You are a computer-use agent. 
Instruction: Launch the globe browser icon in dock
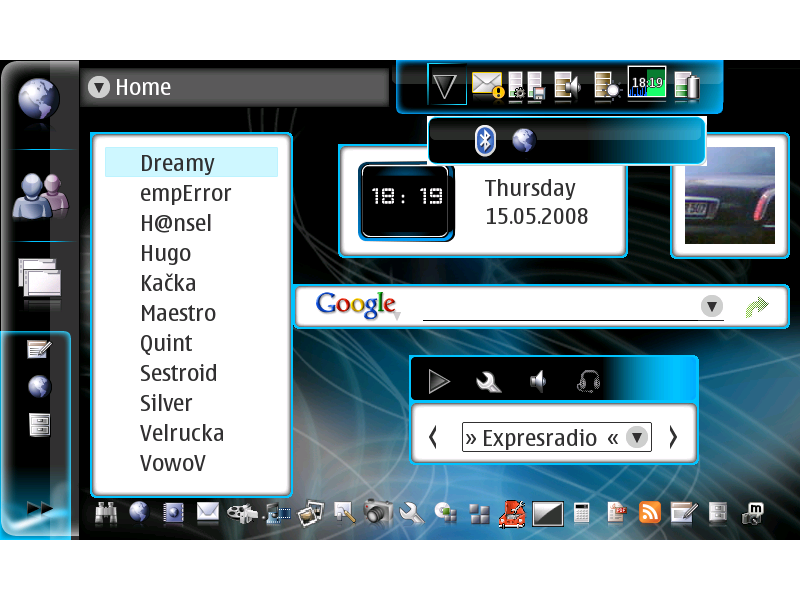139,512
